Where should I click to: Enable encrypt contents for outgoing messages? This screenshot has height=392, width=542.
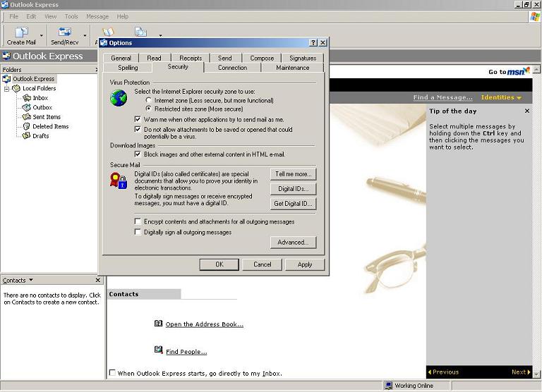[138, 221]
